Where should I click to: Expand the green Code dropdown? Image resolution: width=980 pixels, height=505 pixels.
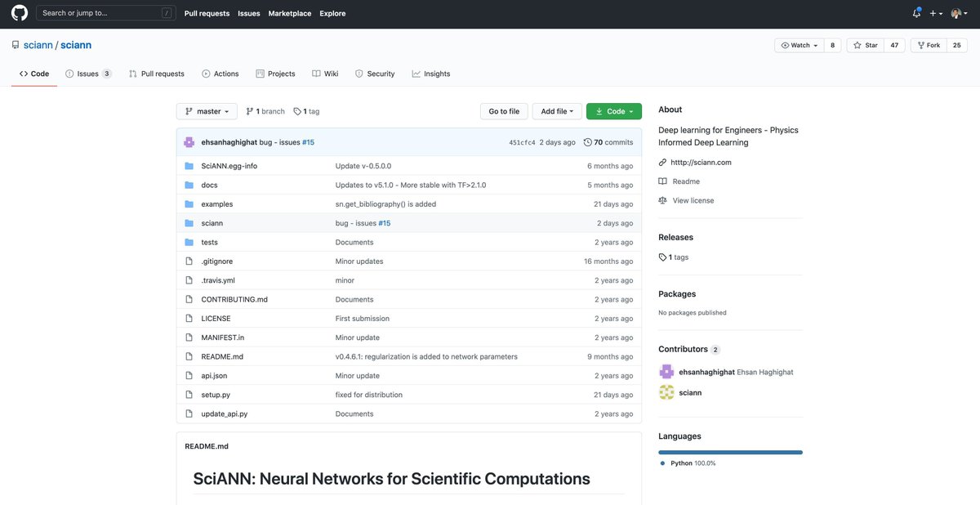(614, 111)
